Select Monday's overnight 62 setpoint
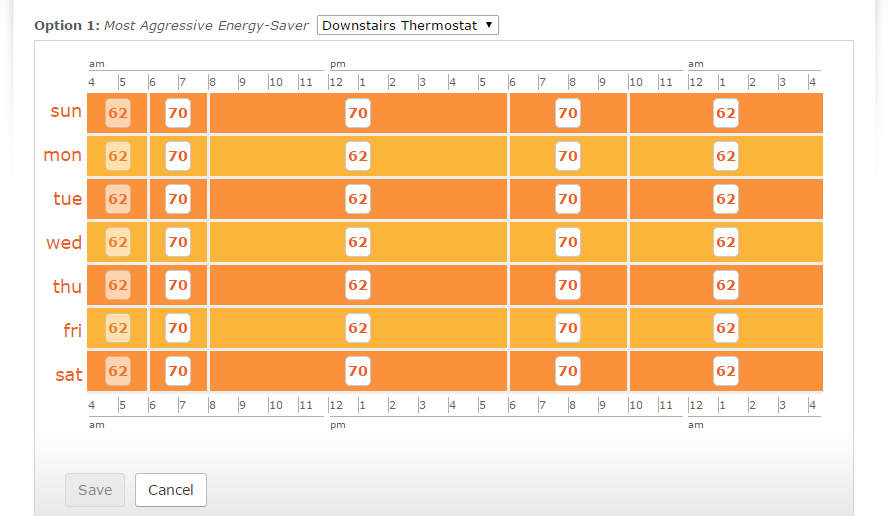This screenshot has width=888, height=516. point(726,156)
